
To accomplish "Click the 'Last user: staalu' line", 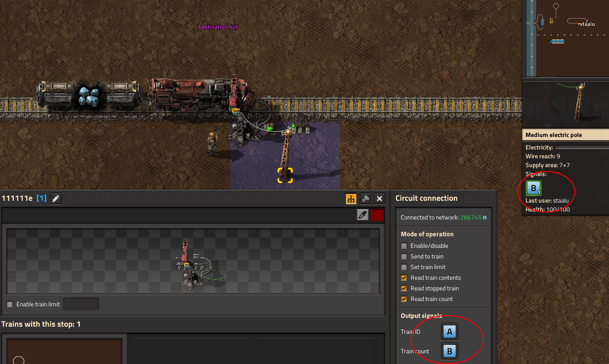I will [547, 200].
